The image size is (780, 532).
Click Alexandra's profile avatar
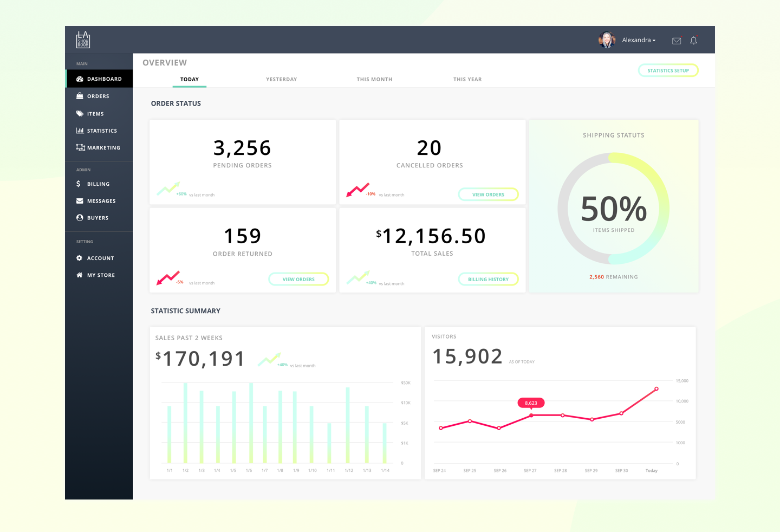pos(607,40)
